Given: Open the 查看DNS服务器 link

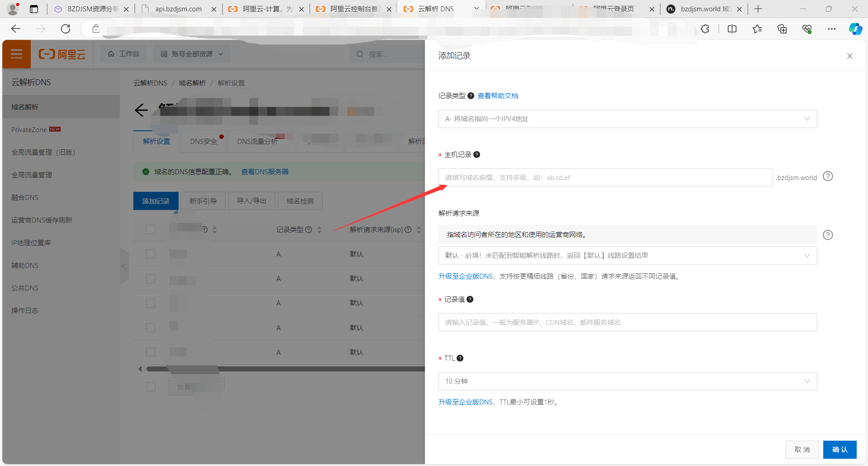Looking at the screenshot, I should tap(265, 172).
